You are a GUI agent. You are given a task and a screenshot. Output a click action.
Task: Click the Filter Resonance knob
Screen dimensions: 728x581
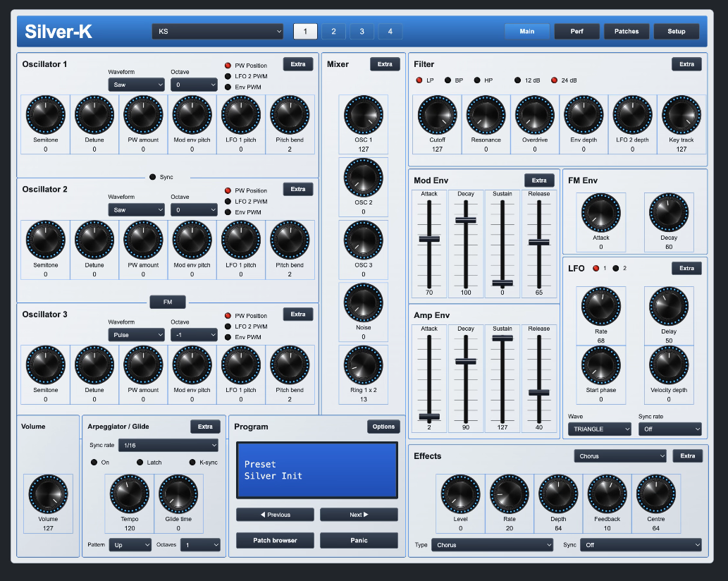point(486,115)
